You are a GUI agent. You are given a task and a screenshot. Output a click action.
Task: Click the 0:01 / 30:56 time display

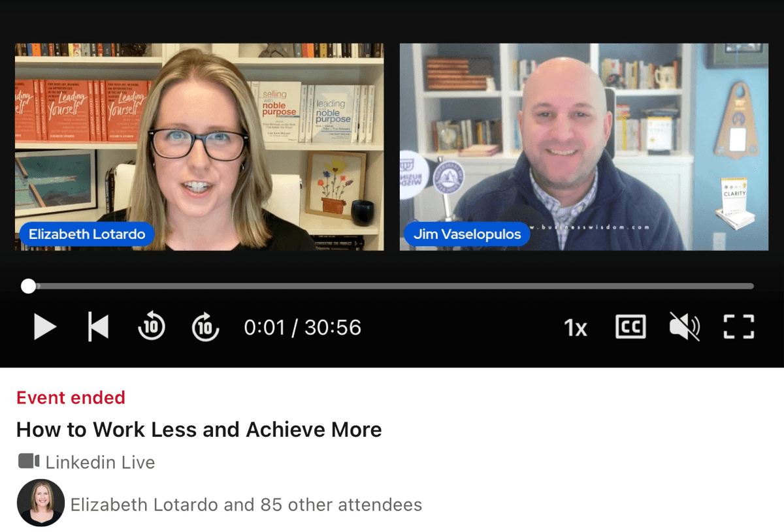[302, 328]
